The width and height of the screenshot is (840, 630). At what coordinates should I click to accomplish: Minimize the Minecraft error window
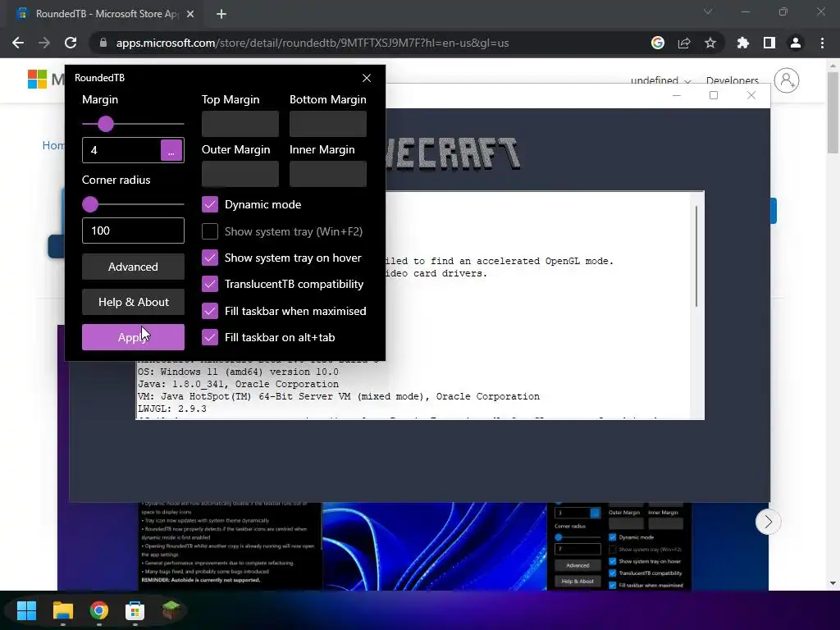click(677, 95)
